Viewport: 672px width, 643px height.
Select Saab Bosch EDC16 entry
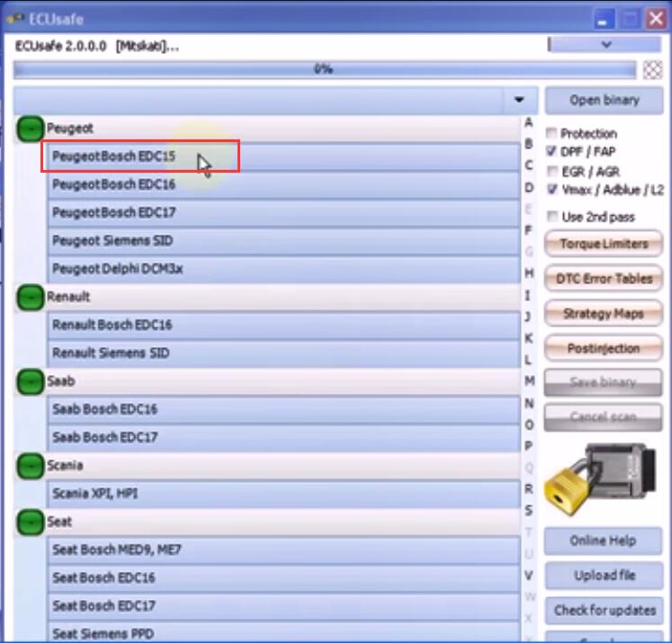point(283,409)
